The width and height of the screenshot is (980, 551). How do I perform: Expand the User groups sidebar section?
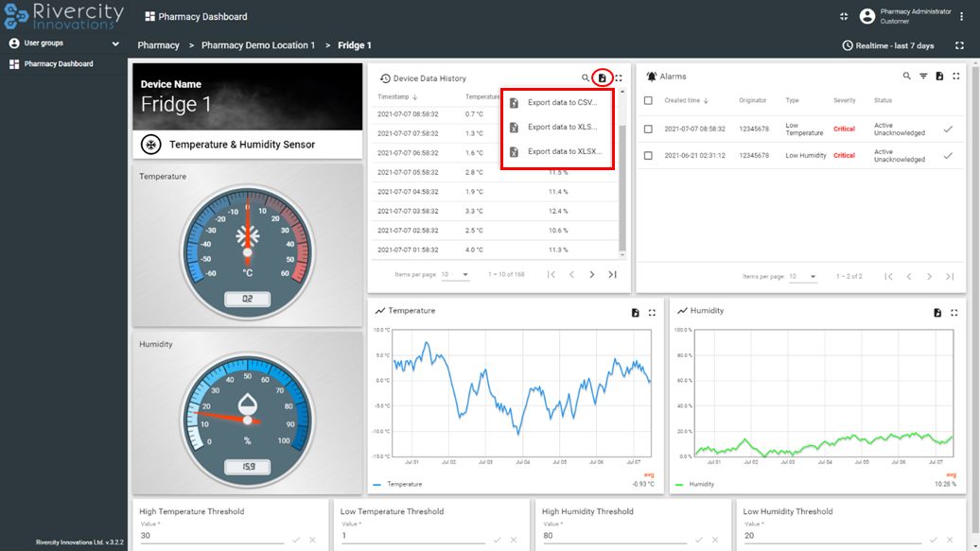pyautogui.click(x=115, y=43)
